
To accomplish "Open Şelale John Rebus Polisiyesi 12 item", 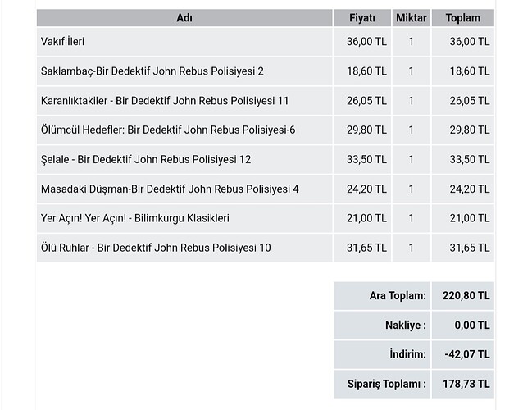I will point(146,160).
